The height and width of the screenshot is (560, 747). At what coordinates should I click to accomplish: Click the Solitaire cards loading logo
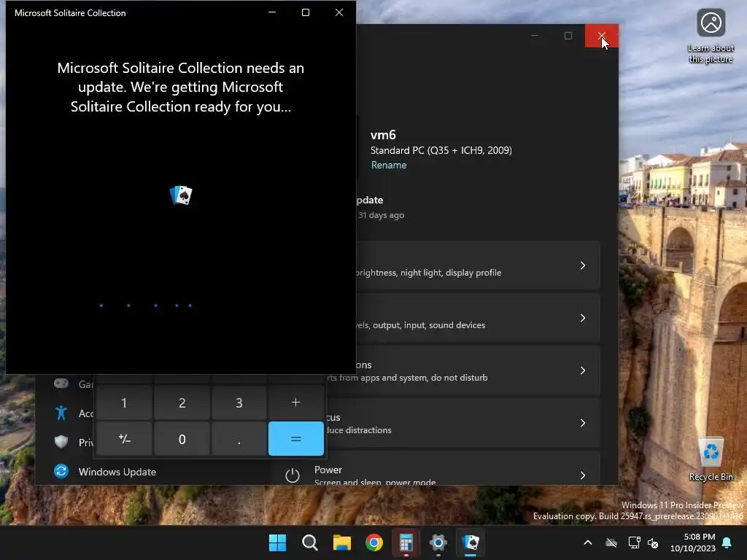tap(181, 195)
